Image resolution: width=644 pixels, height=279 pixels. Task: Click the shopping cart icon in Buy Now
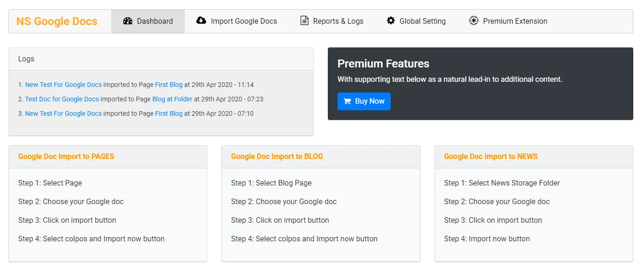(347, 101)
